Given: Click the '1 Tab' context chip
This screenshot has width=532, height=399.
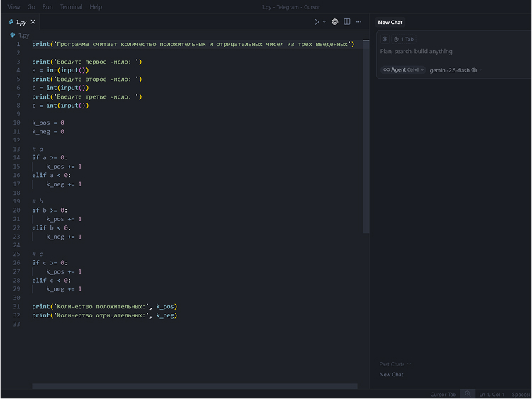Looking at the screenshot, I should pyautogui.click(x=404, y=39).
